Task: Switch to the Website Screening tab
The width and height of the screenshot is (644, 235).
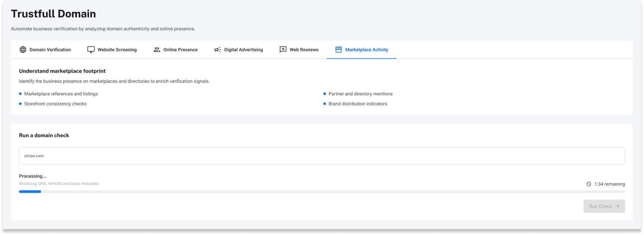Action: coord(112,50)
